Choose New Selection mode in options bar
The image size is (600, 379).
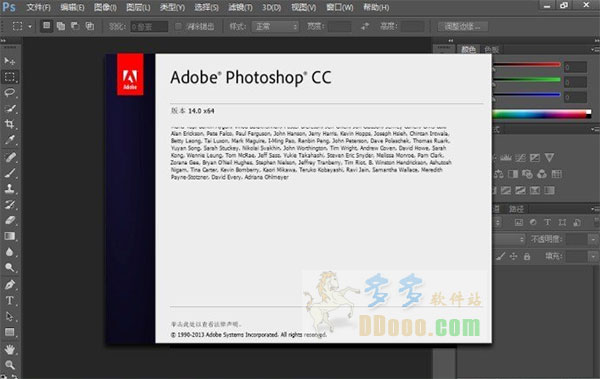tap(46, 26)
